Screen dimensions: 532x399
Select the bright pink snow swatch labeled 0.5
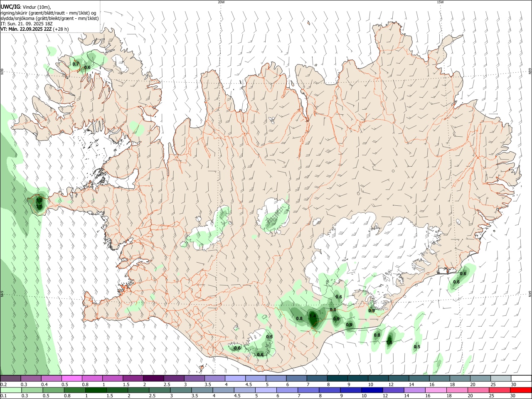(x=71, y=379)
